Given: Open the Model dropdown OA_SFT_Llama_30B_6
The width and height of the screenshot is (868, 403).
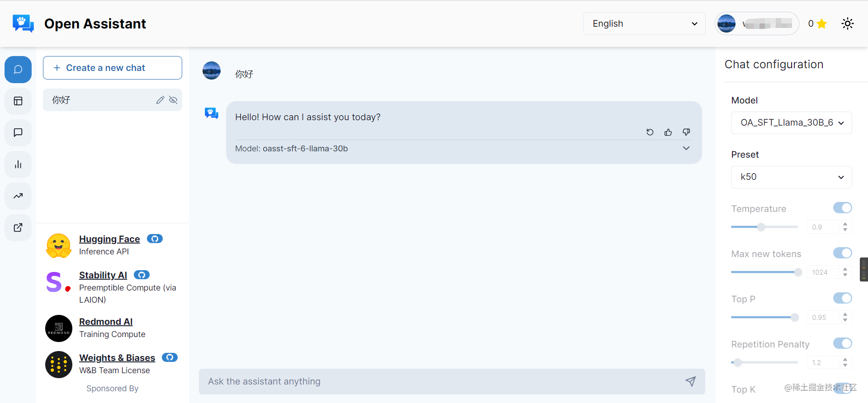Looking at the screenshot, I should pyautogui.click(x=792, y=123).
